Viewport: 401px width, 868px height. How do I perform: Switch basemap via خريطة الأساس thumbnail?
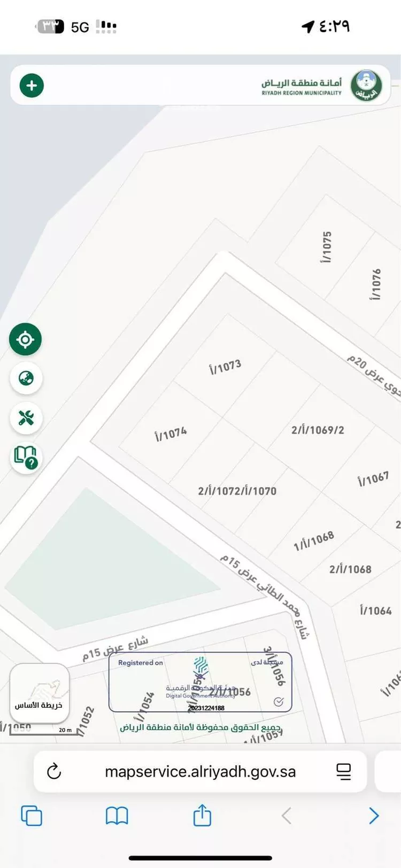click(x=40, y=694)
